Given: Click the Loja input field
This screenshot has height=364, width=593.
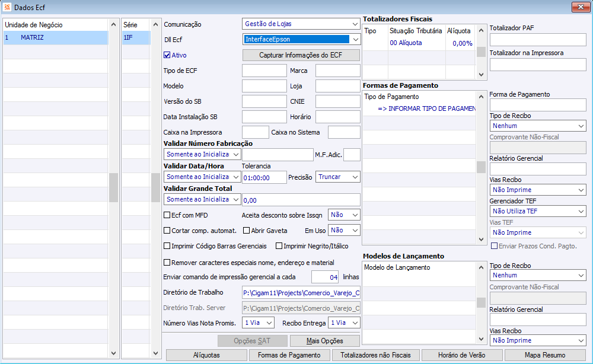Looking at the screenshot, I should coord(338,86).
